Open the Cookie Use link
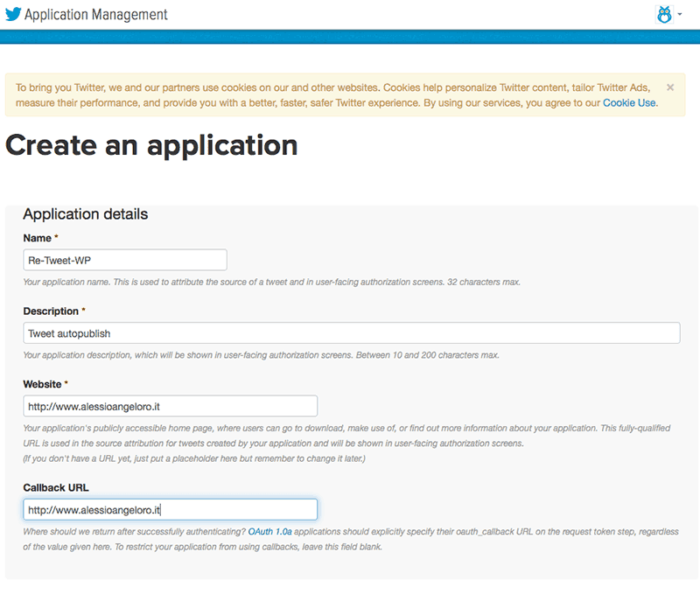700x594 pixels. pyautogui.click(x=629, y=102)
